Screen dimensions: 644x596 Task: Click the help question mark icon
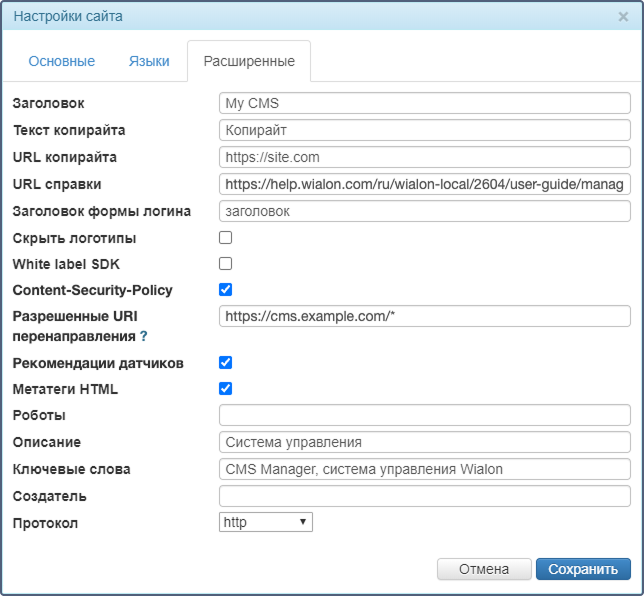tap(143, 337)
